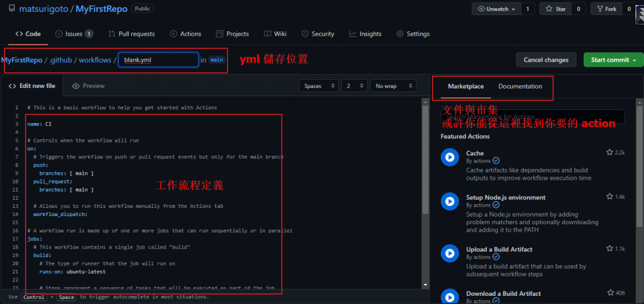This screenshot has width=644, height=304.
Task: Click the star icon showing 1.4k
Action: pyautogui.click(x=609, y=197)
